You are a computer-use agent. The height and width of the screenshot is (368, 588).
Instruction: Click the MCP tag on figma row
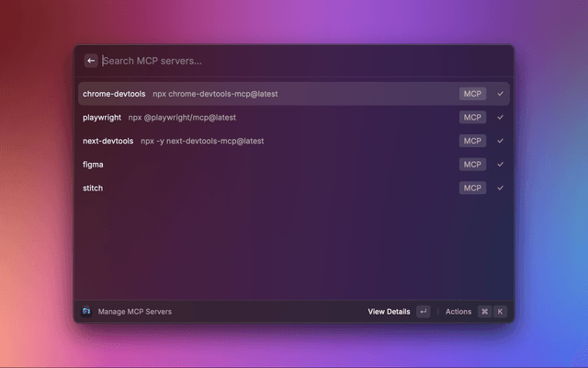472,165
